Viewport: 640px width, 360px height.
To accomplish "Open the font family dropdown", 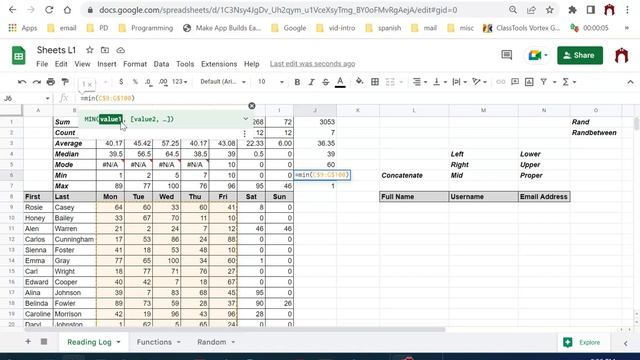I will point(223,82).
